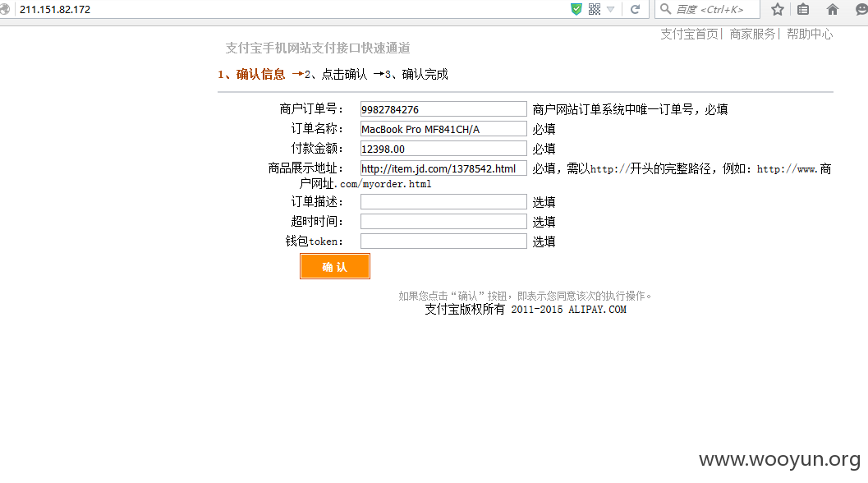The height and width of the screenshot is (483, 868).
Task: Click the 付款金额 field showing 12398.00
Action: (x=443, y=149)
